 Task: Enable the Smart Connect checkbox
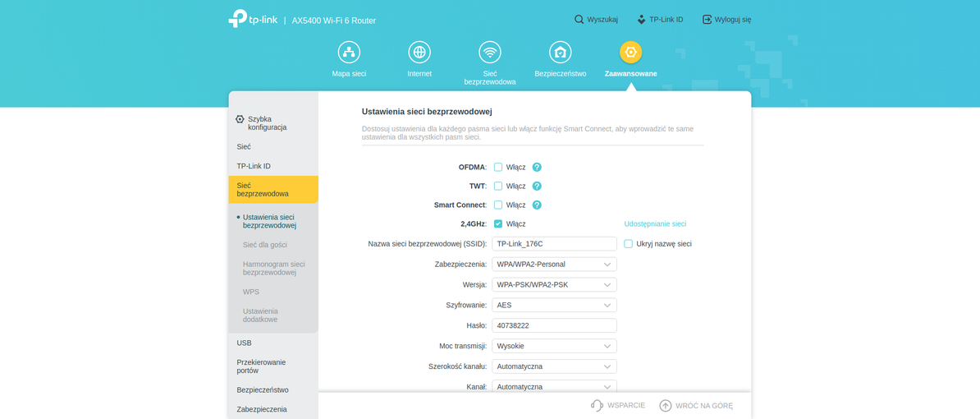coord(498,205)
